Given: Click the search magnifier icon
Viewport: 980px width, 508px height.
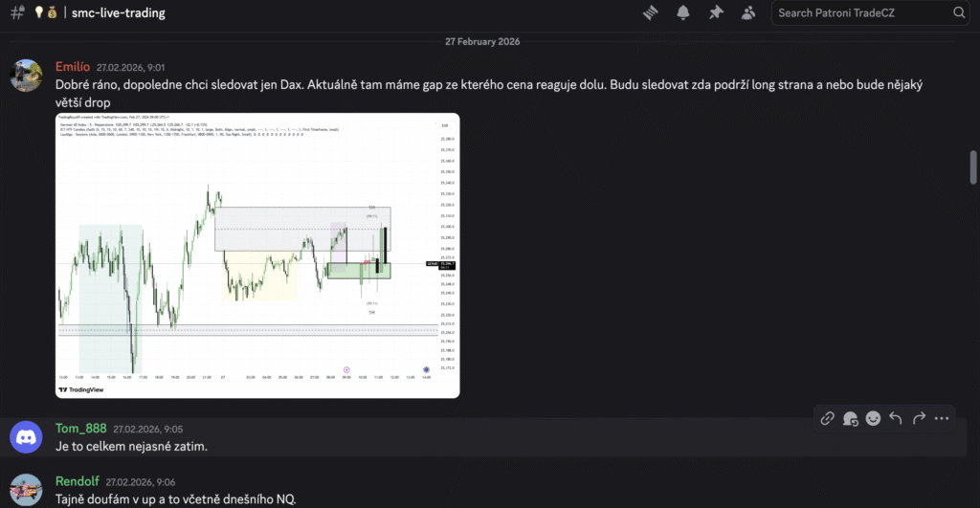Looking at the screenshot, I should pyautogui.click(x=959, y=13).
